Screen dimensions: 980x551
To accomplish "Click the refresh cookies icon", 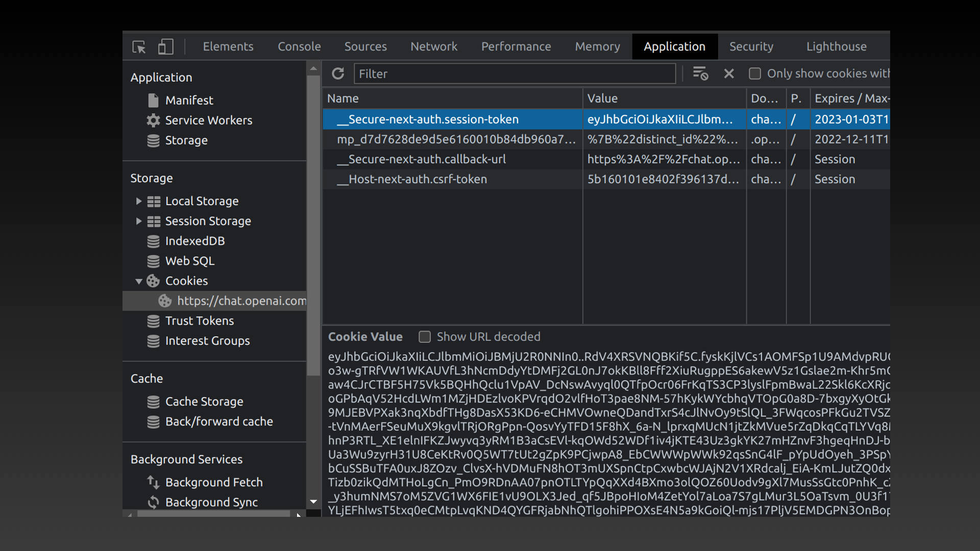I will [x=338, y=74].
